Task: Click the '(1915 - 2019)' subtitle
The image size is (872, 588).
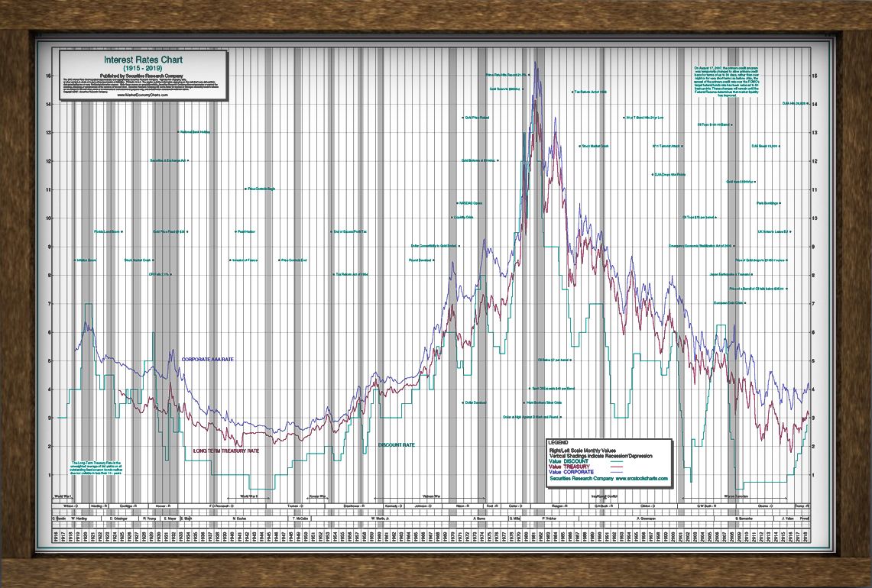Action: (x=143, y=69)
